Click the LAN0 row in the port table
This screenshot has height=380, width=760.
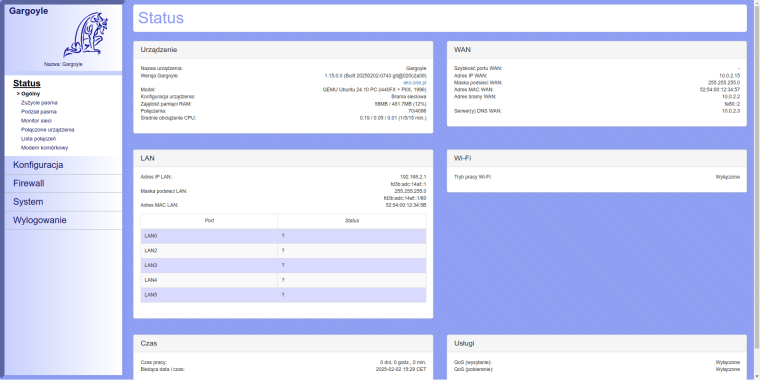[x=284, y=236]
